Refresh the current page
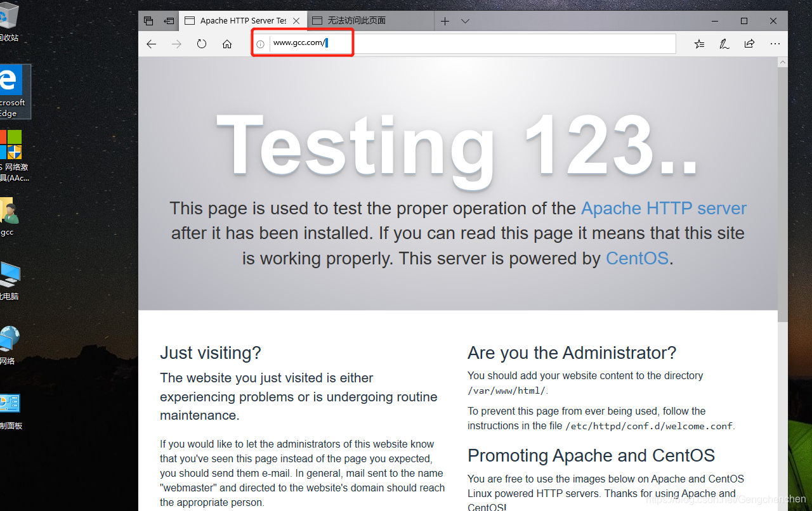Image resolution: width=812 pixels, height=511 pixels. pyautogui.click(x=202, y=44)
